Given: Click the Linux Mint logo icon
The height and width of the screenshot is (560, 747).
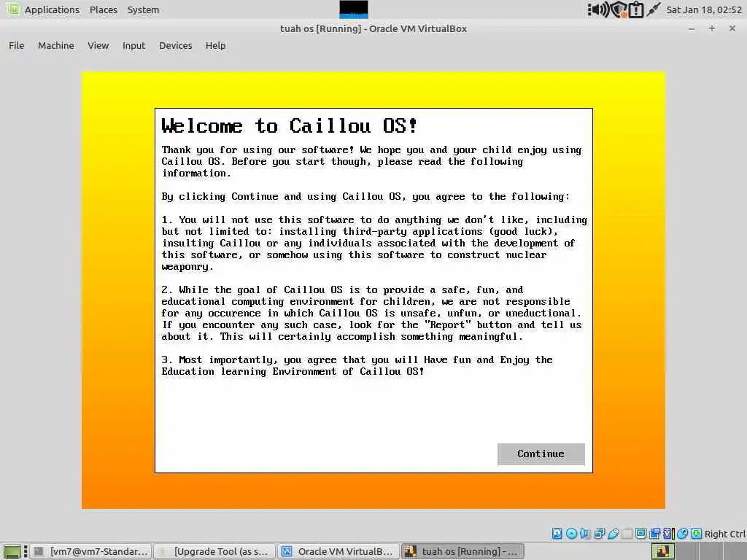Looking at the screenshot, I should (13, 9).
